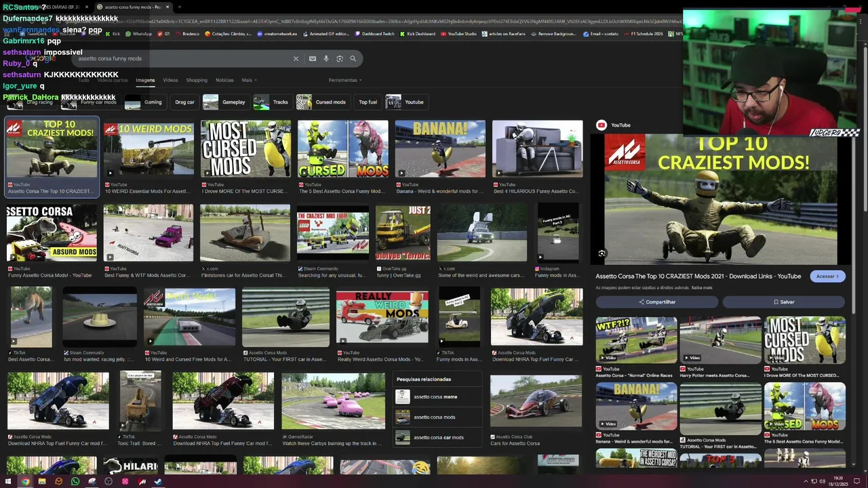The image size is (868, 488).
Task: Select the Drag car filter chip
Action: 184,102
